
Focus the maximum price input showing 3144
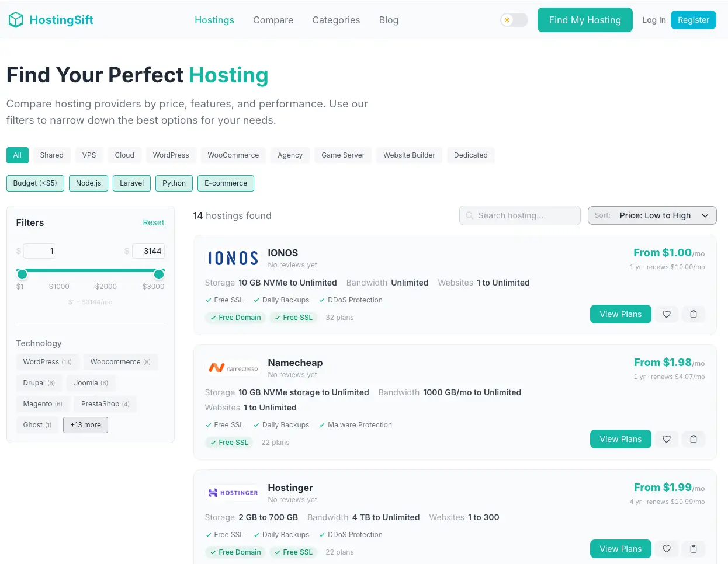click(x=148, y=251)
